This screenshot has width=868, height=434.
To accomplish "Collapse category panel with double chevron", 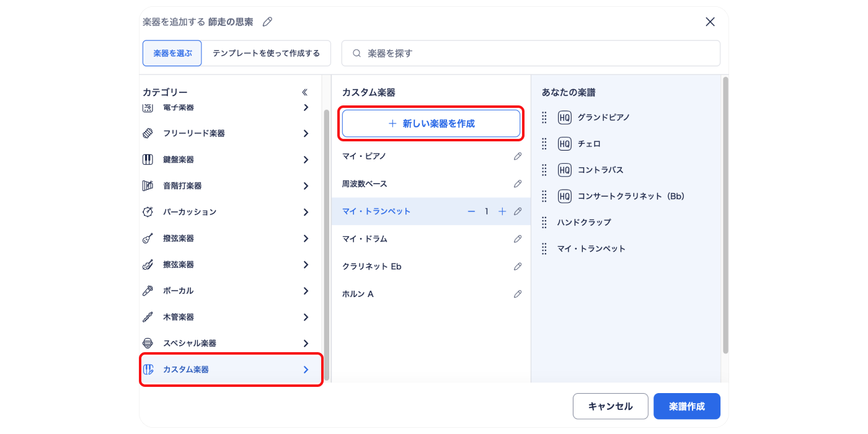I will pos(304,92).
